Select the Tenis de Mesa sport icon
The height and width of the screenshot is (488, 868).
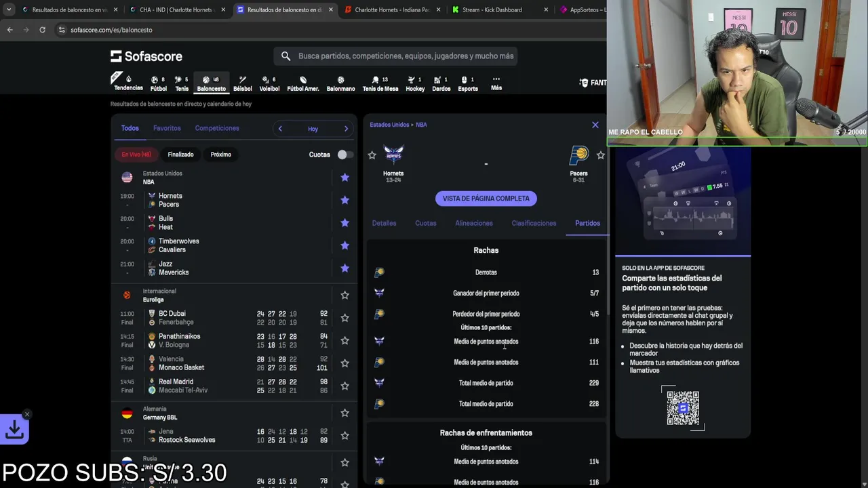click(x=380, y=83)
